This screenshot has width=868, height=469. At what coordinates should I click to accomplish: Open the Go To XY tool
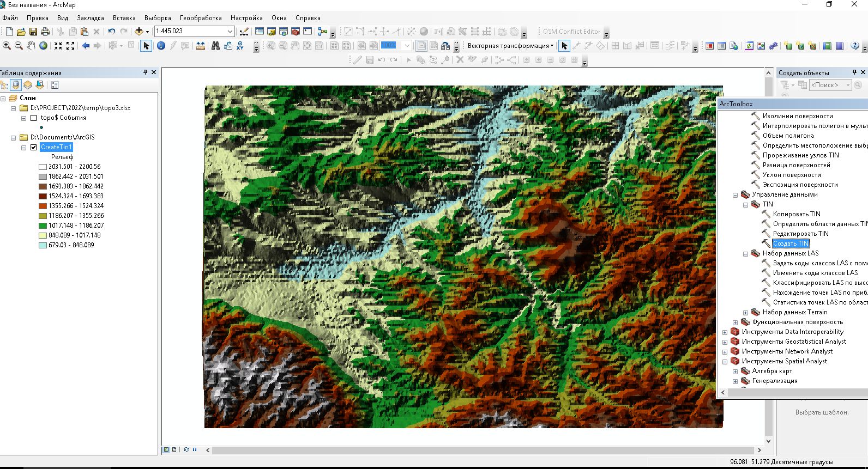(x=240, y=46)
